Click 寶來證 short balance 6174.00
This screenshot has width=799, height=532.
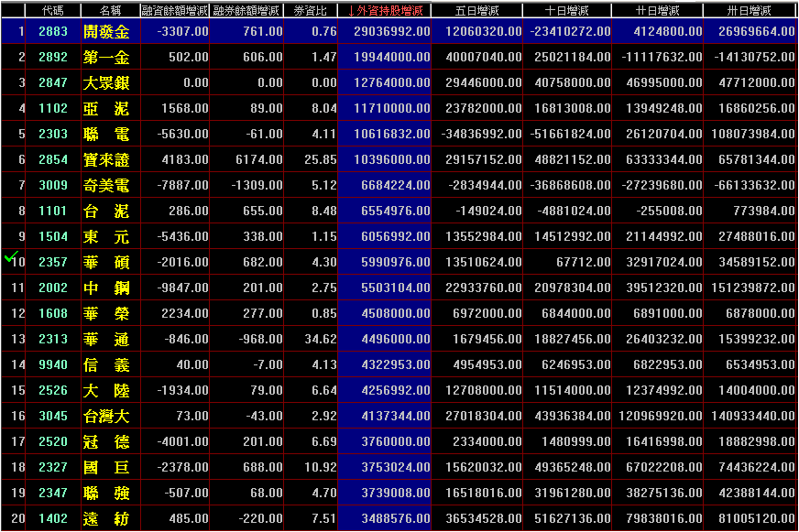click(259, 160)
